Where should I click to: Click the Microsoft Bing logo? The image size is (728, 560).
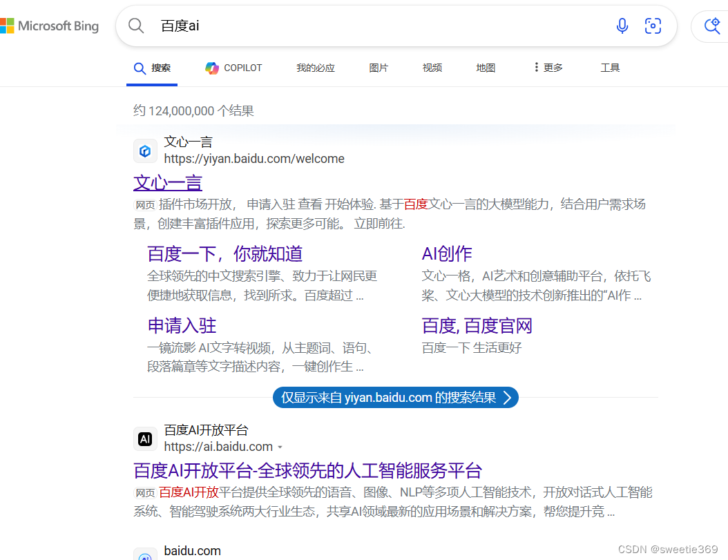tap(49, 26)
